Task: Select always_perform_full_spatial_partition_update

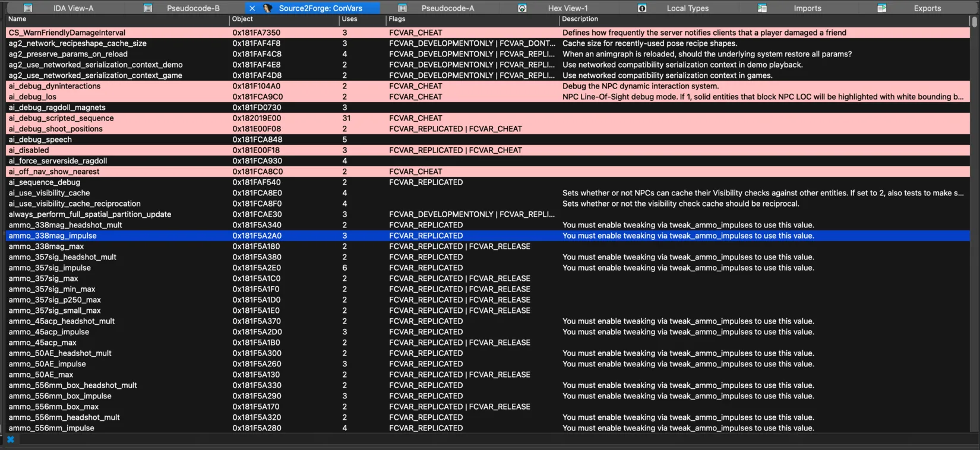Action: 488,214
